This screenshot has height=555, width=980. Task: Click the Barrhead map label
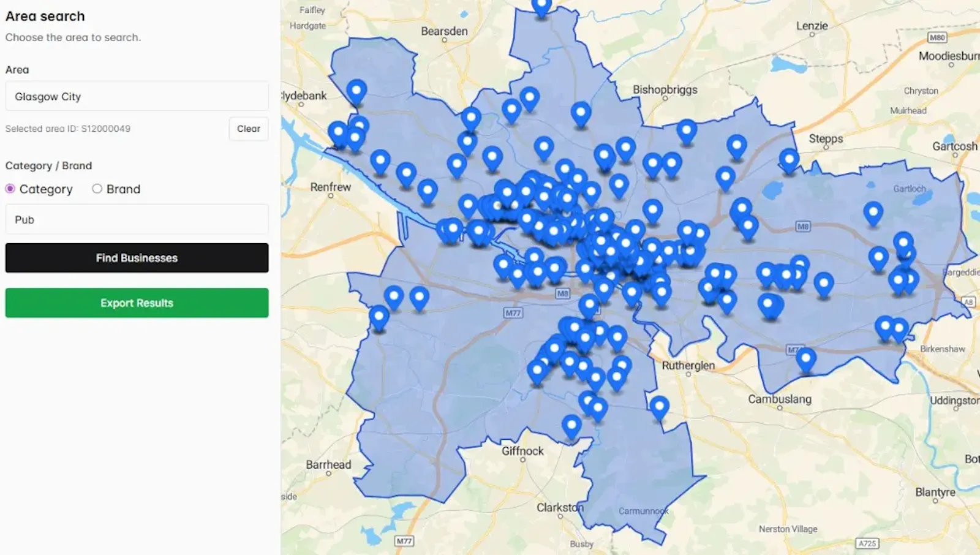(329, 464)
